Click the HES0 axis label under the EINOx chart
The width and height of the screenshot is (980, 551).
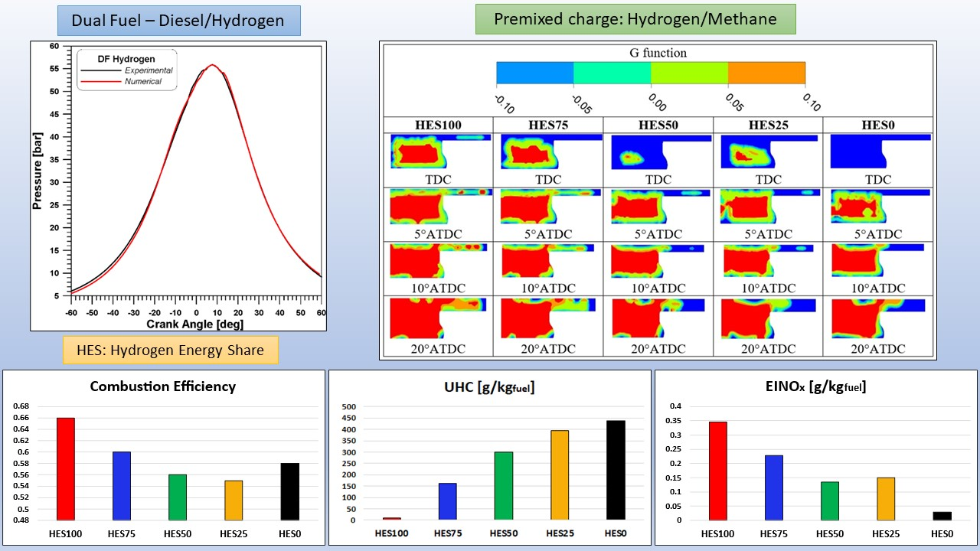(x=941, y=533)
